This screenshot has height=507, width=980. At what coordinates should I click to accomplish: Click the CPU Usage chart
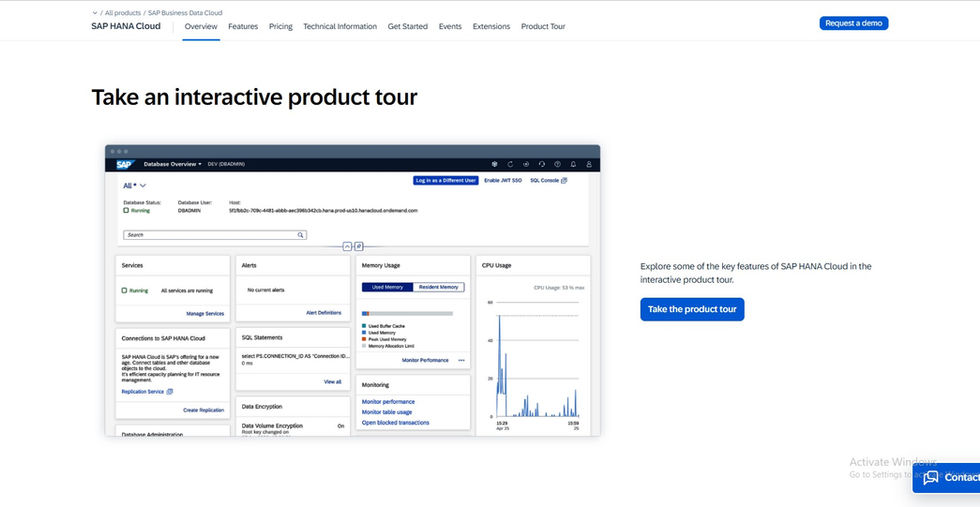tap(534, 359)
